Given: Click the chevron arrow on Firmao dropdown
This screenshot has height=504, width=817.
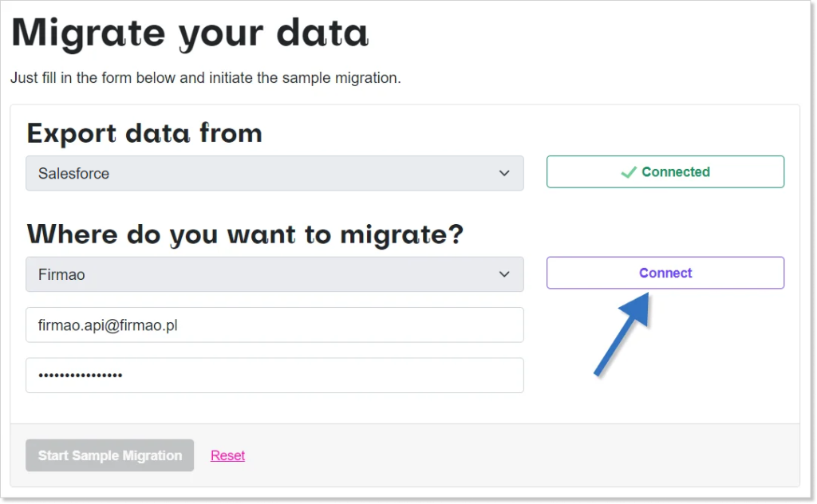Looking at the screenshot, I should 504,274.
